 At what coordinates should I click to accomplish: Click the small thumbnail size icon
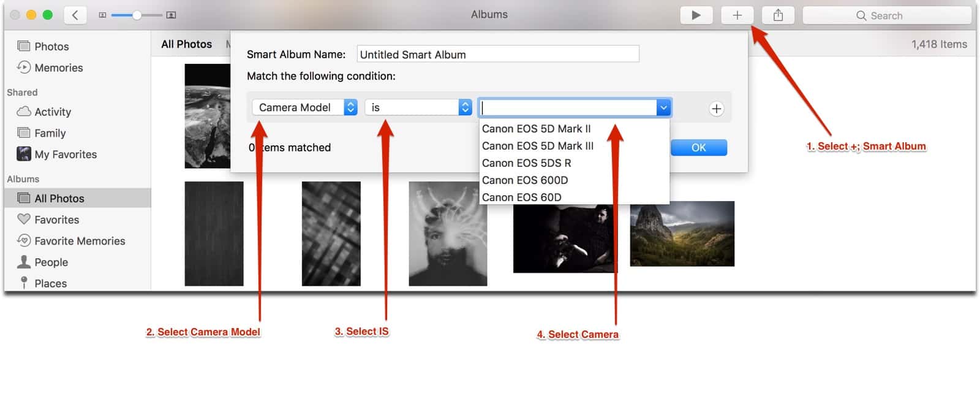tap(102, 15)
